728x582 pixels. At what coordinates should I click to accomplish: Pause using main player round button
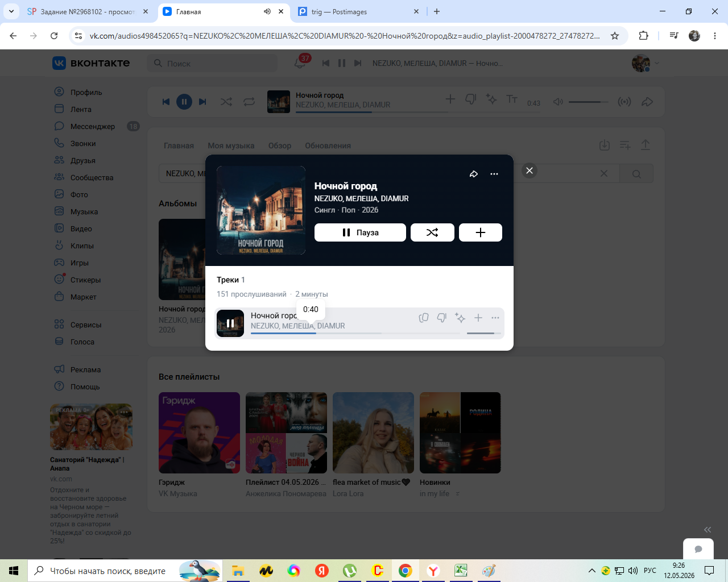(x=184, y=102)
